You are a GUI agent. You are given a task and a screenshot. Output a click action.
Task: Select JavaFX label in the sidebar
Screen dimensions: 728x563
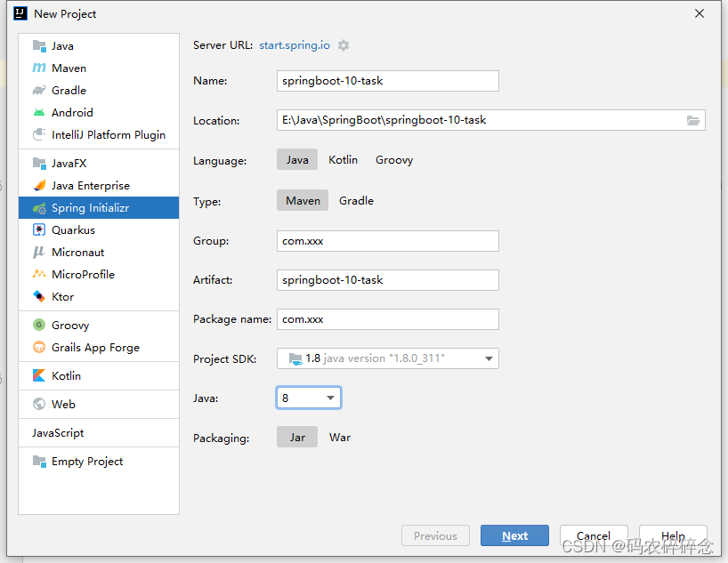coord(69,164)
